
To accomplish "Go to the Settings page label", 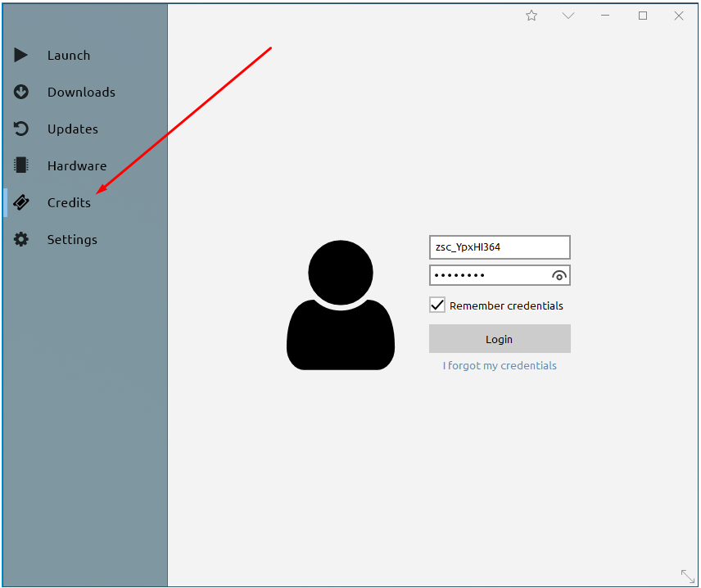I will tap(72, 240).
